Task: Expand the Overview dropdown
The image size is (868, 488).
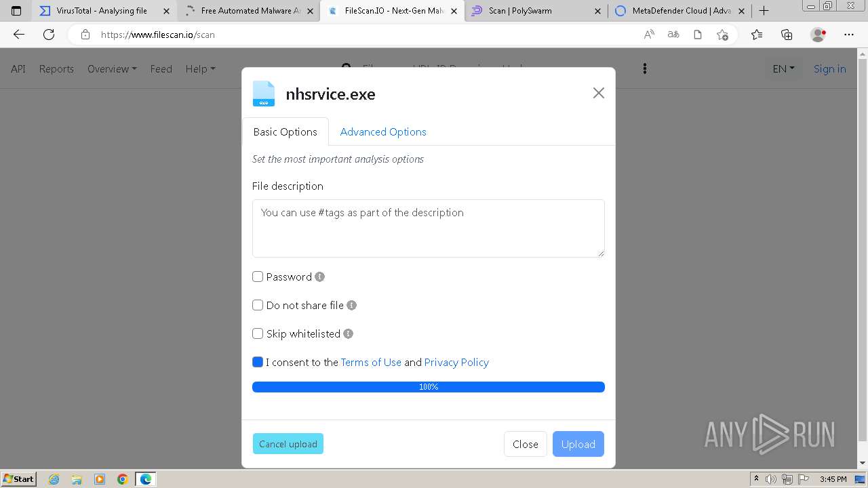Action: [x=112, y=68]
